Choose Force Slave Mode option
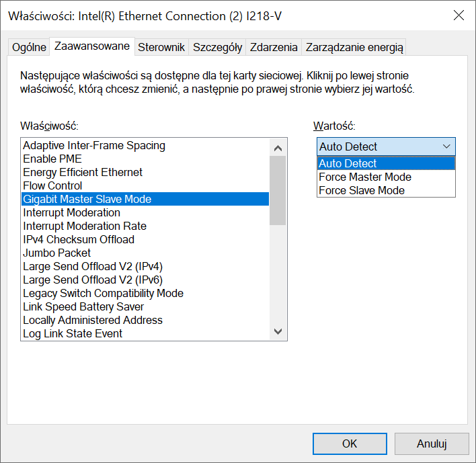Image resolution: width=476 pixels, height=463 pixels. 361,190
